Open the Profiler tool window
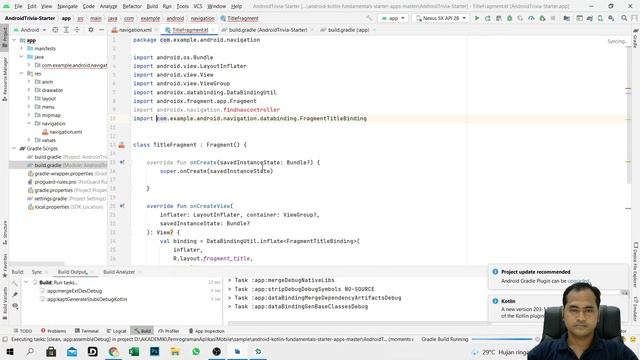This screenshot has height=360, width=640. point(169,331)
